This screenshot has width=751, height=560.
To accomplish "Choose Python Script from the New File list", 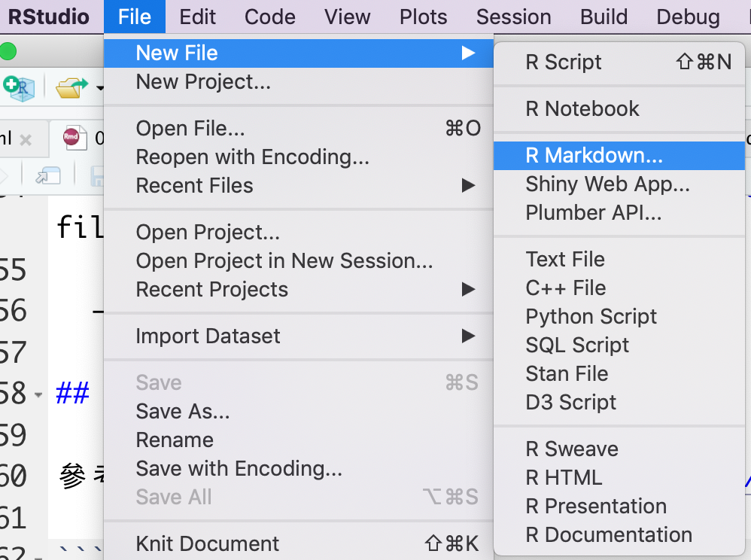I will 591,316.
